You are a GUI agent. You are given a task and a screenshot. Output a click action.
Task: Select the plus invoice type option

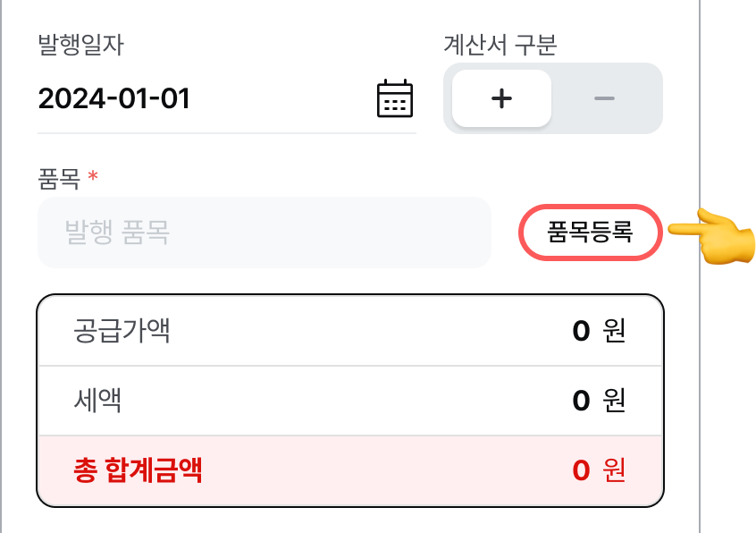coord(501,98)
